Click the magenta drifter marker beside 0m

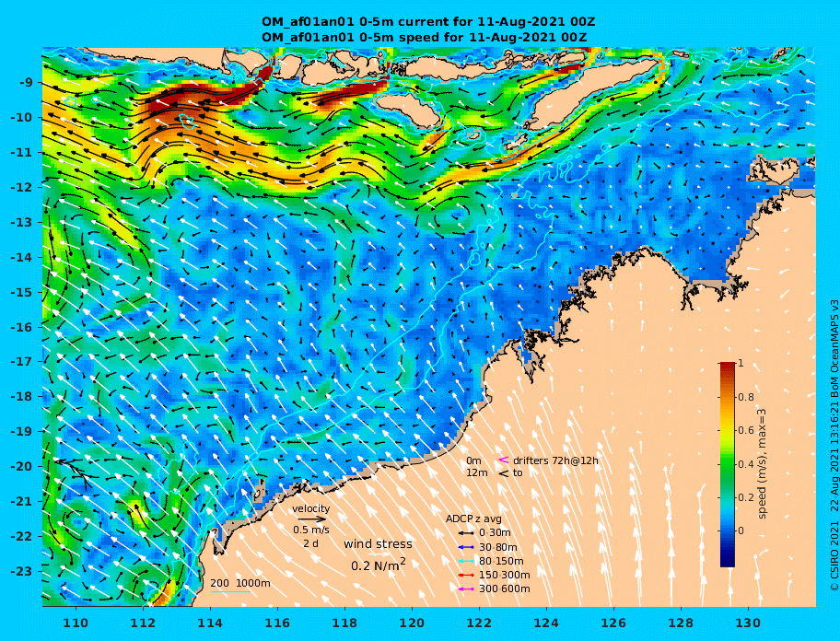tap(504, 460)
